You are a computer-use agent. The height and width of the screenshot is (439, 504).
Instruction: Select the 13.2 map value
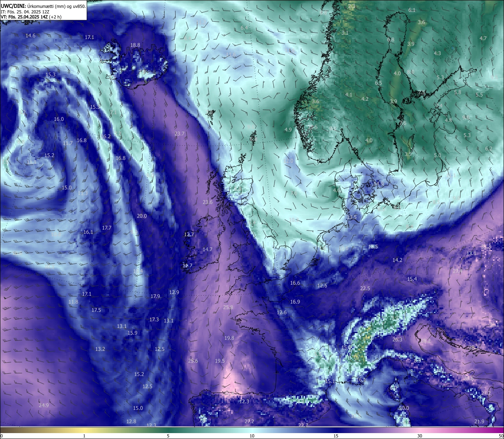pos(100,349)
